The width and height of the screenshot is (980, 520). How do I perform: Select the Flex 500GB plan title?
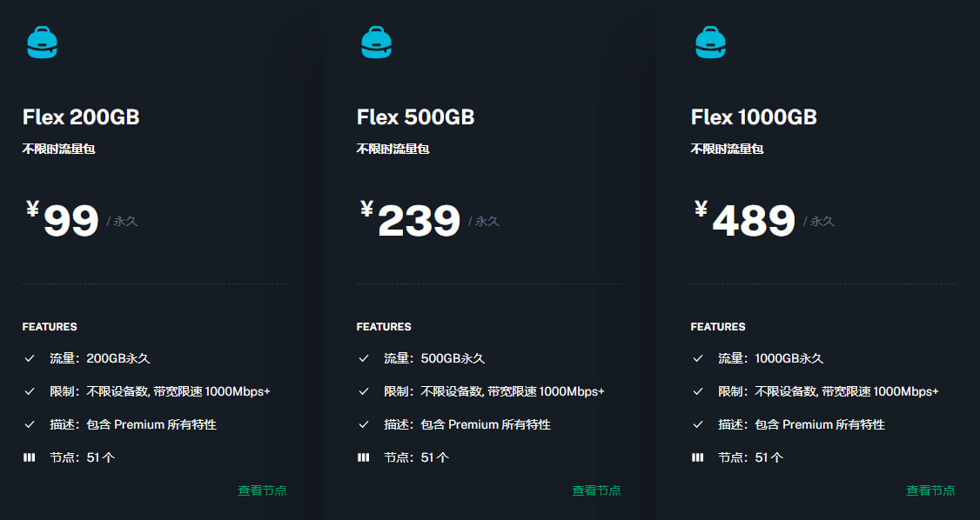pos(416,117)
